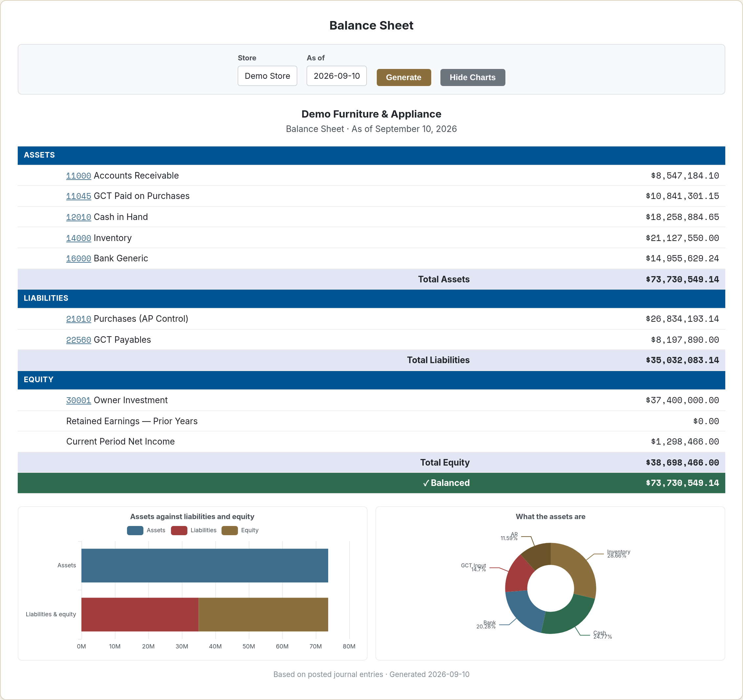Select the Total Equity value $38,698,466.00
This screenshot has width=743, height=700.
(x=682, y=463)
